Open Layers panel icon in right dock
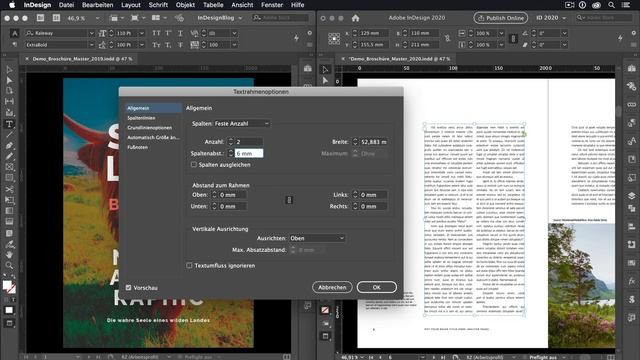640x360 pixels. point(631,196)
